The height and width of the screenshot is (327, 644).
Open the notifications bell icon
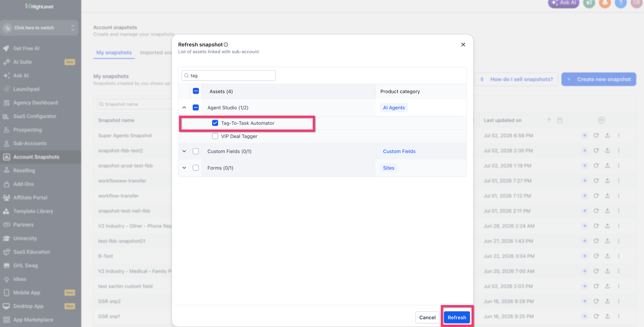pos(605,3)
